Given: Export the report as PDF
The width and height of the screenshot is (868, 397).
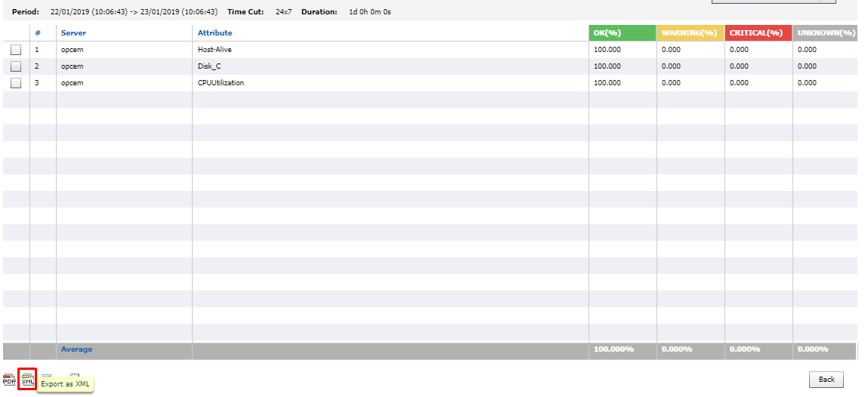Looking at the screenshot, I should click(10, 380).
